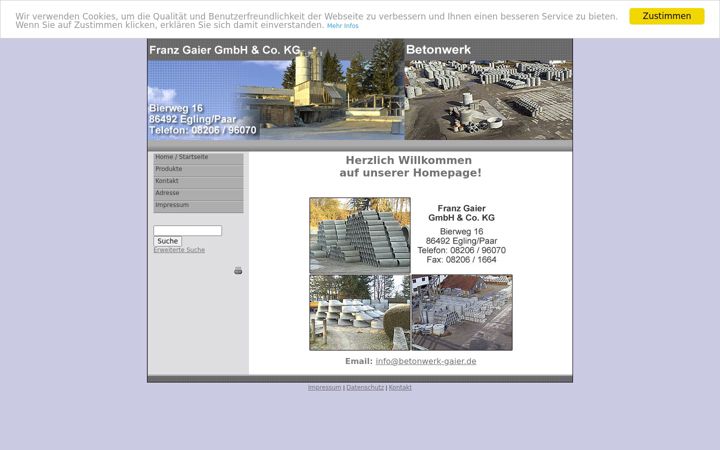Click the Betonwerk title in the banner
Image resolution: width=720 pixels, height=450 pixels.
[x=439, y=50]
